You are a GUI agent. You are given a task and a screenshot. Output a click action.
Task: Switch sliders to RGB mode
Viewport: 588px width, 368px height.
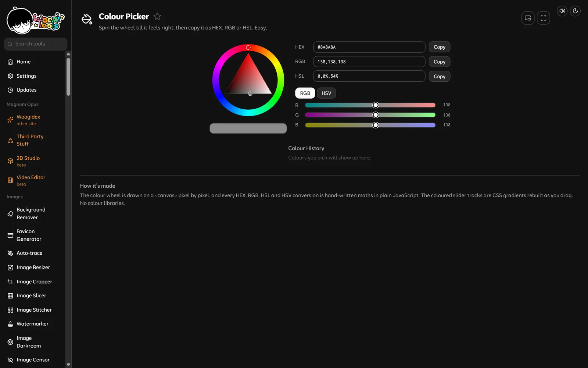tap(305, 93)
